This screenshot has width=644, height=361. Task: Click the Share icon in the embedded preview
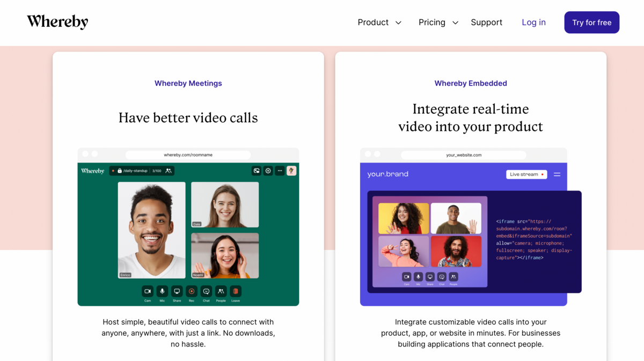point(430,277)
